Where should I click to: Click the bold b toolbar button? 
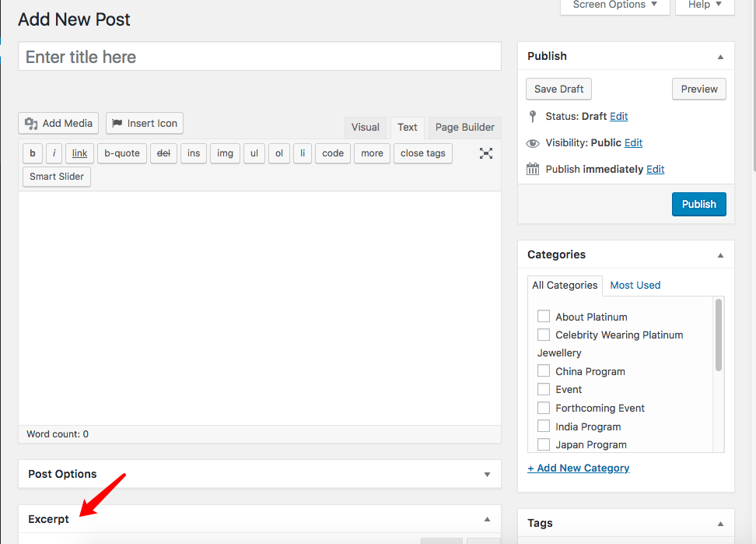coord(33,153)
